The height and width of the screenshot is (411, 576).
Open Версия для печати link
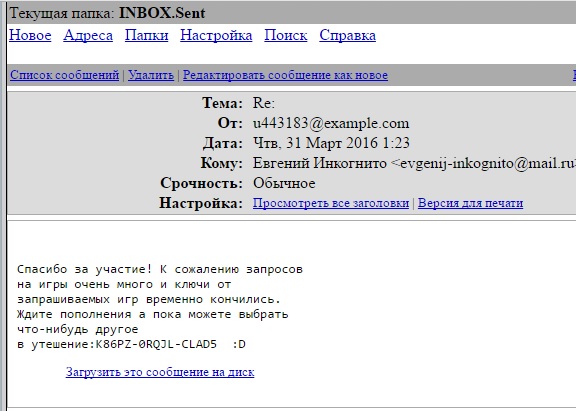coord(471,203)
